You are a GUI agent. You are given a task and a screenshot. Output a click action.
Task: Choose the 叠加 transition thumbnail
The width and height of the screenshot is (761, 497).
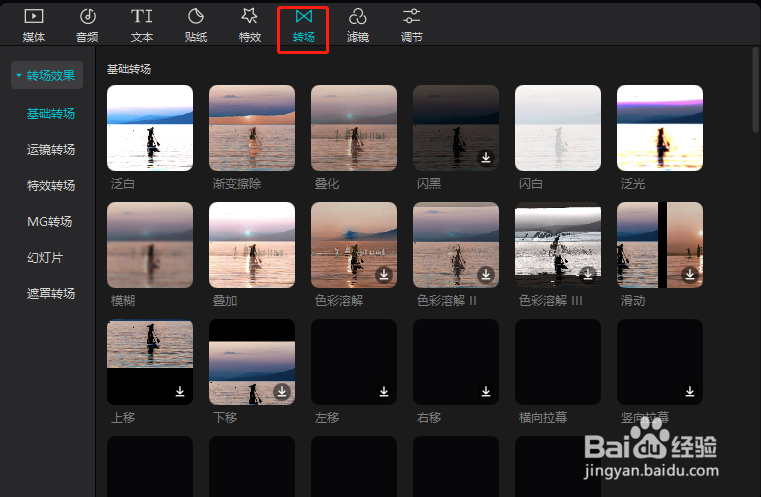coord(252,245)
